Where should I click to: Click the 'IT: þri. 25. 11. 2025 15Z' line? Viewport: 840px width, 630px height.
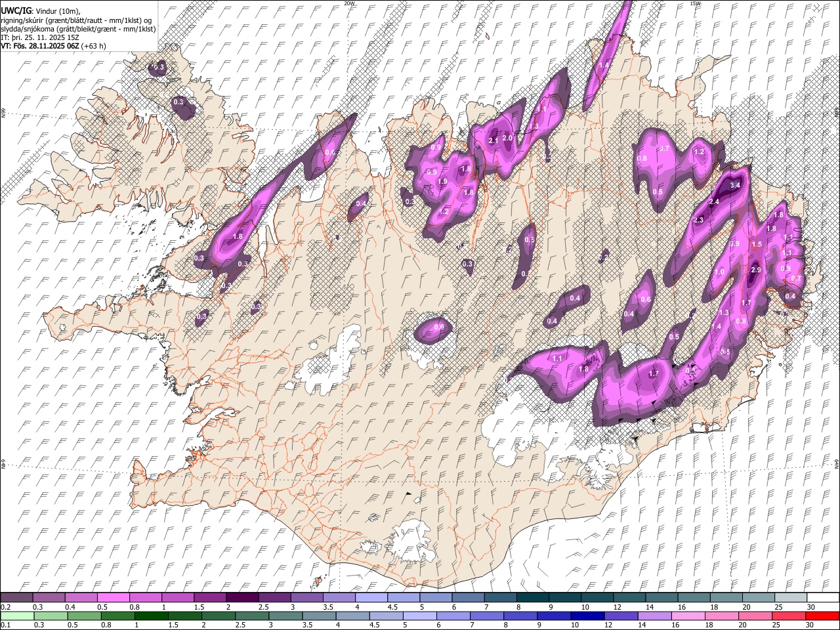[x=40, y=37]
